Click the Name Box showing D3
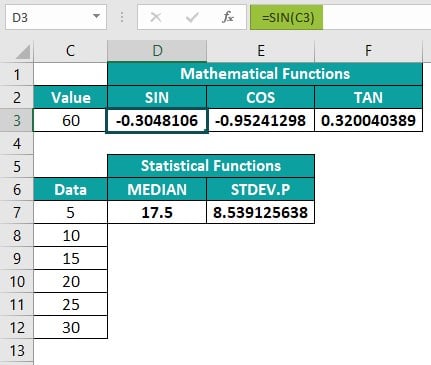The width and height of the screenshot is (431, 365). (56, 17)
